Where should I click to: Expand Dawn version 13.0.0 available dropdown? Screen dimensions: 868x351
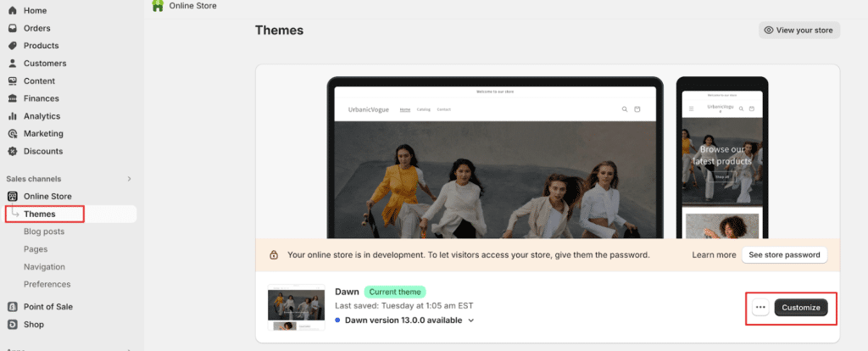pos(471,320)
